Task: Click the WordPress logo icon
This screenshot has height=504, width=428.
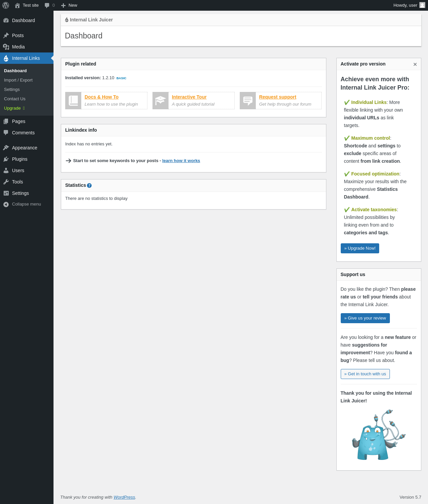Action: (6, 5)
